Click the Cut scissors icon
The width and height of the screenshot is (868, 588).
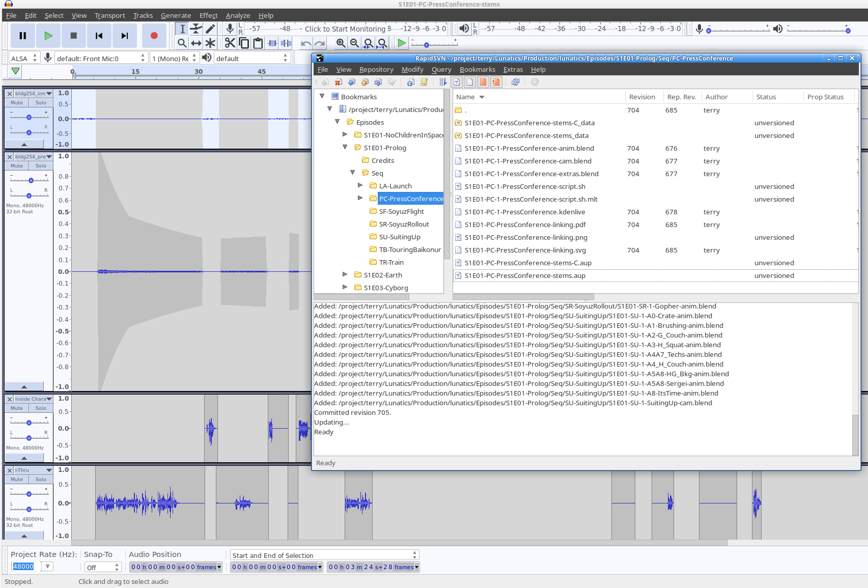click(x=230, y=43)
